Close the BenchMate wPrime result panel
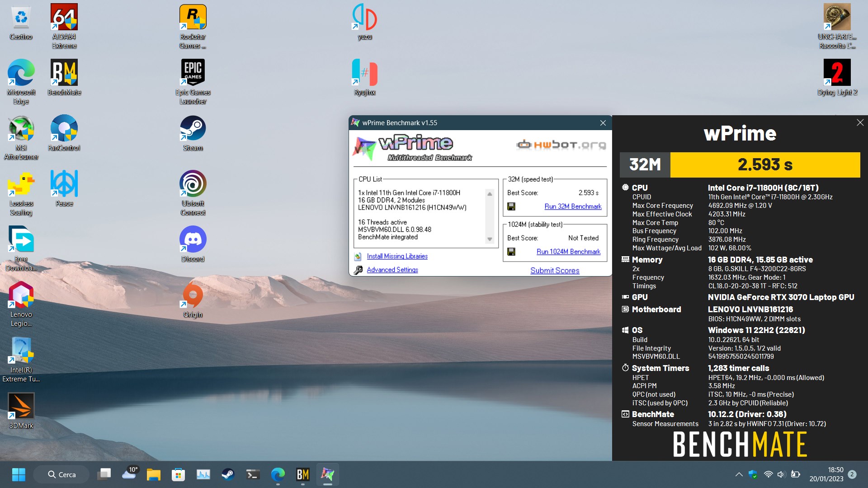Screen dimensions: 868x488 tap(860, 122)
